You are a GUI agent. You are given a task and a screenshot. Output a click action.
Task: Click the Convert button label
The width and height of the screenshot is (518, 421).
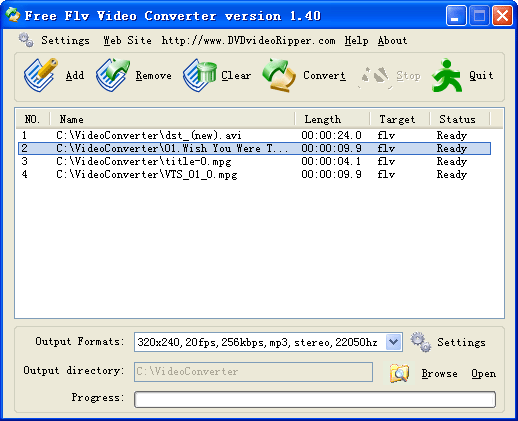[324, 75]
